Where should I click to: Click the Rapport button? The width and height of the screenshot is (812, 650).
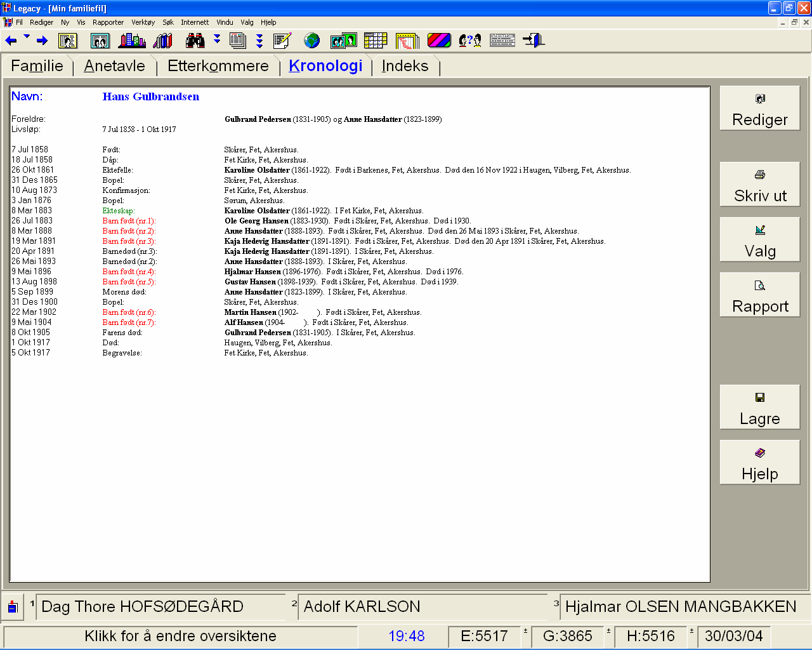[760, 295]
